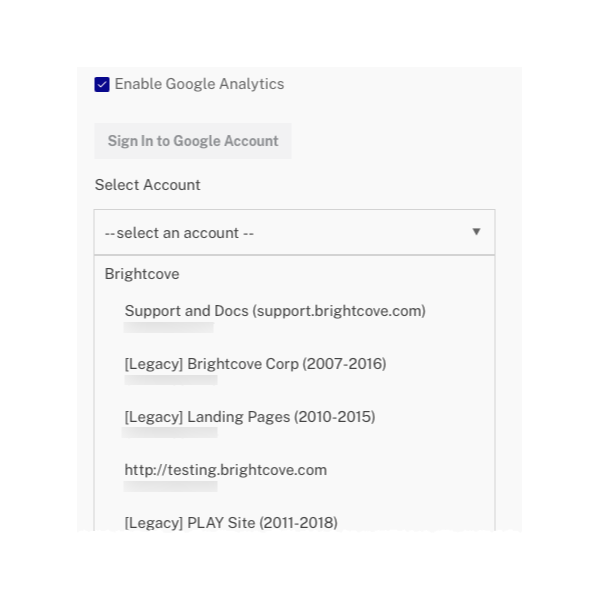Click the '(2010-2015)' year range text
This screenshot has height=600, width=600.
(x=335, y=417)
